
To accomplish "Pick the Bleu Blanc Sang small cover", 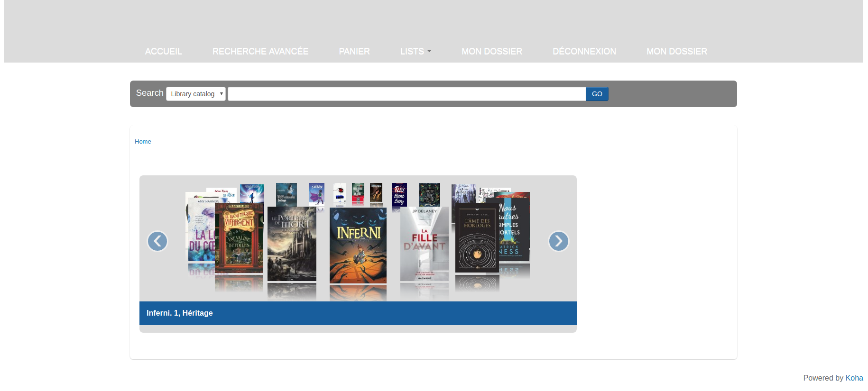I will pos(399,195).
